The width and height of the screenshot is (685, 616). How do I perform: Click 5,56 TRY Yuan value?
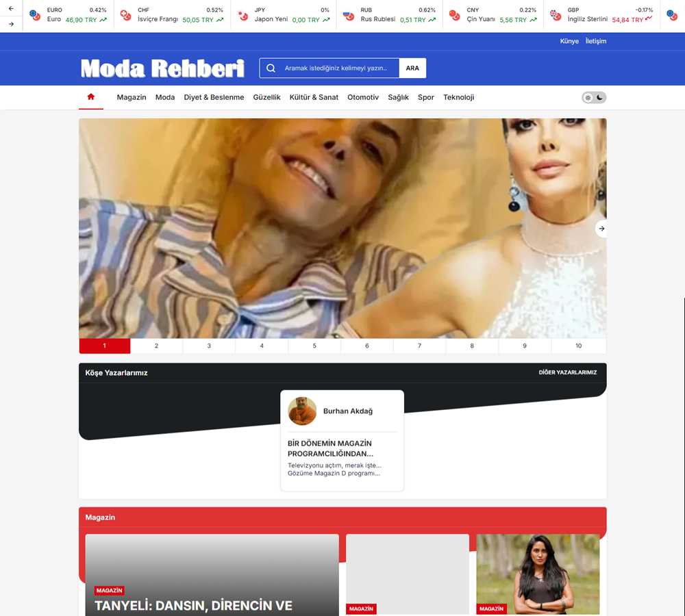click(x=513, y=20)
